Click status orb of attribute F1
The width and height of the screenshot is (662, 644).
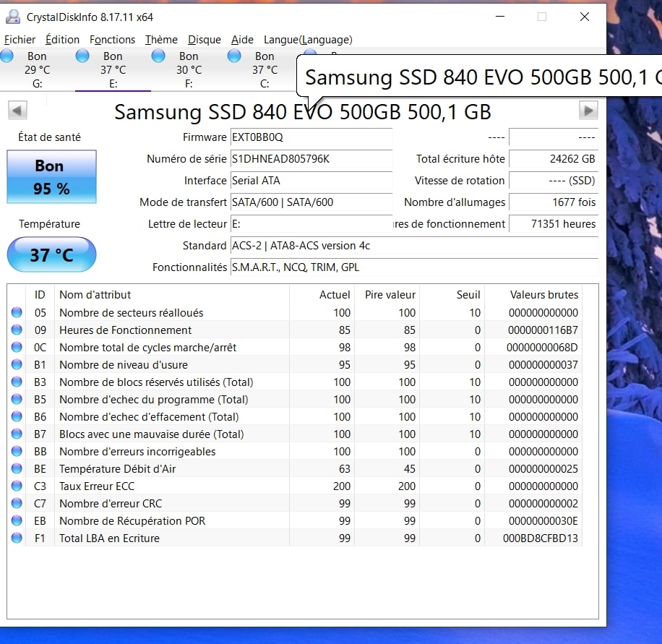[17, 538]
